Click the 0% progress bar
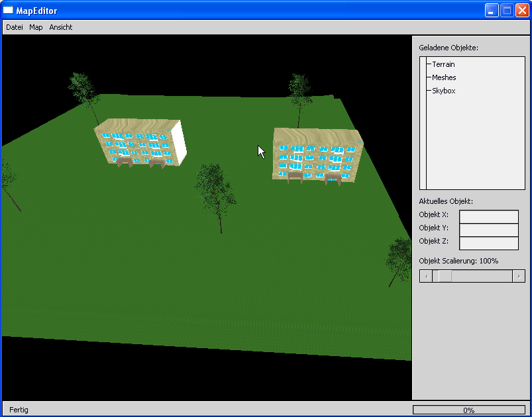 click(468, 410)
